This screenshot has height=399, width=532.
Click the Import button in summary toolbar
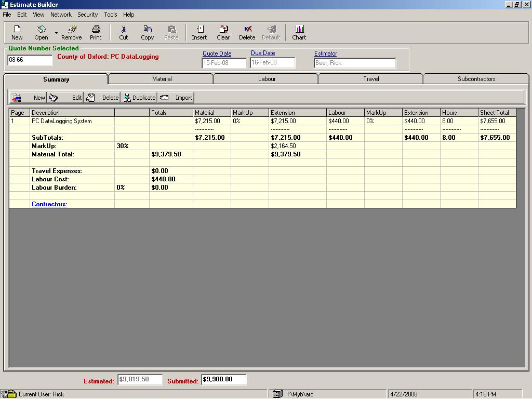176,98
